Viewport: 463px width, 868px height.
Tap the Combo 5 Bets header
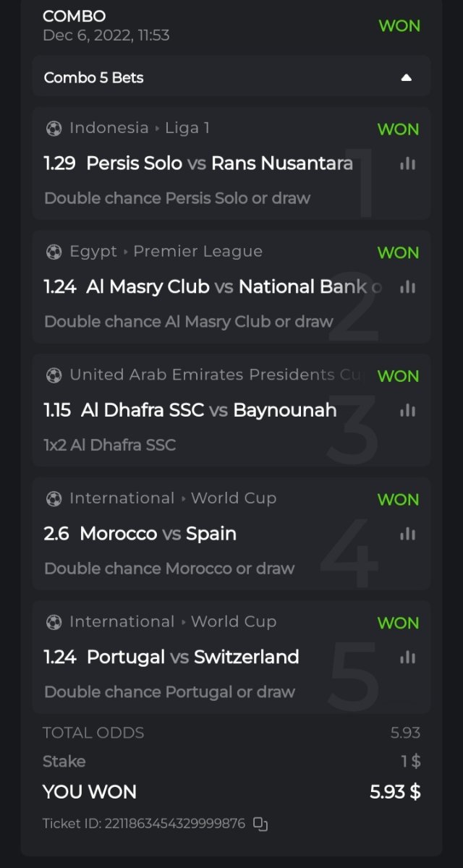[94, 77]
